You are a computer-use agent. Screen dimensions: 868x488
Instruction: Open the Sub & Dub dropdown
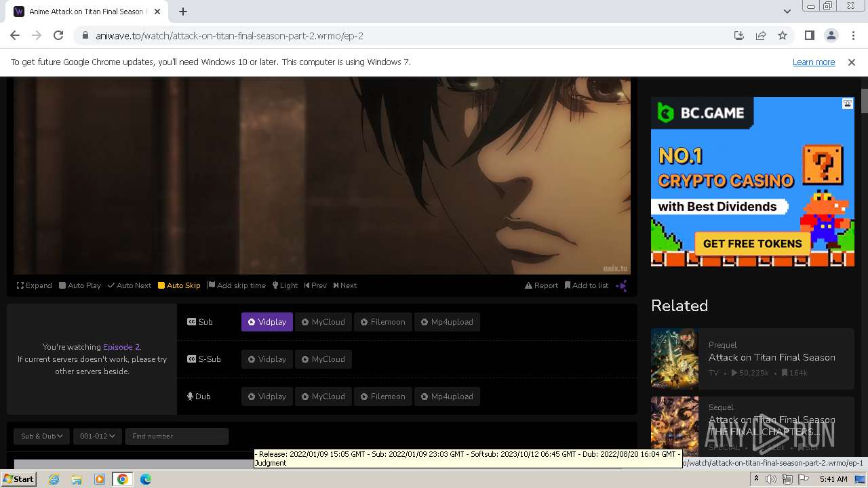pos(42,436)
